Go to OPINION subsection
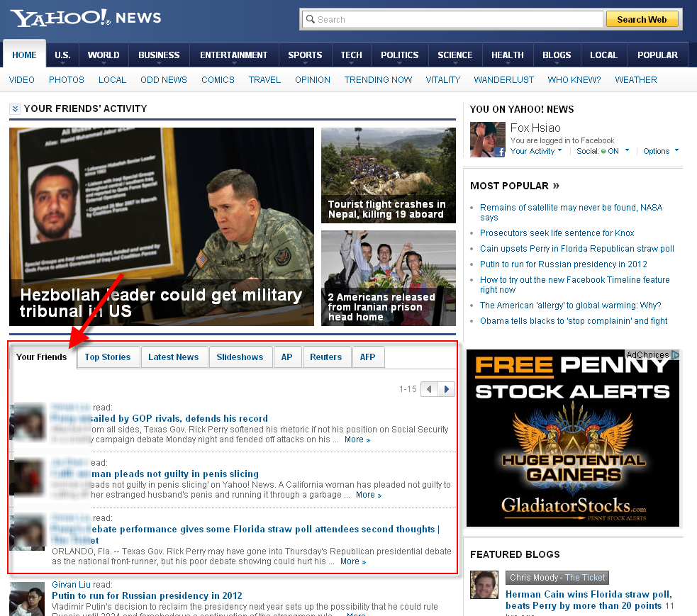Screen dimensions: 697x616 coord(313,80)
